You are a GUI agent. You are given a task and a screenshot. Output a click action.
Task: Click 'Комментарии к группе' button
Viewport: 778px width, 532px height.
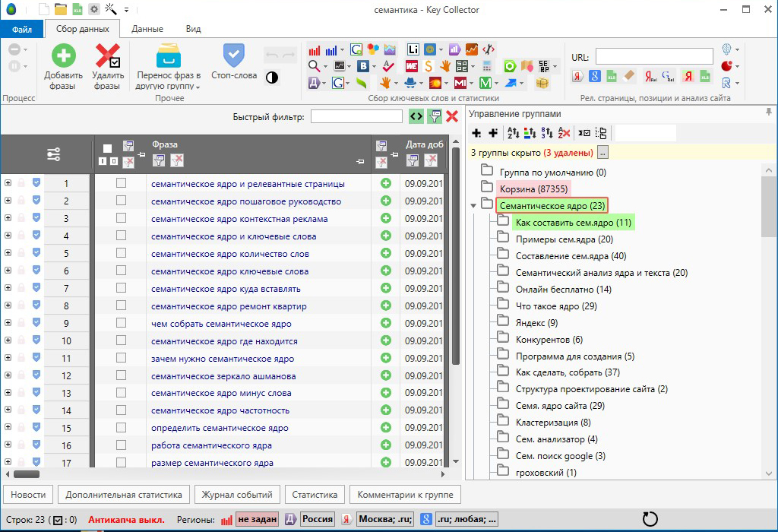click(x=406, y=495)
